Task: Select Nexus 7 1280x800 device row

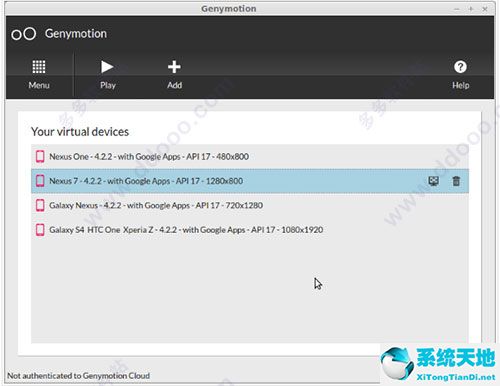Action: [250, 181]
